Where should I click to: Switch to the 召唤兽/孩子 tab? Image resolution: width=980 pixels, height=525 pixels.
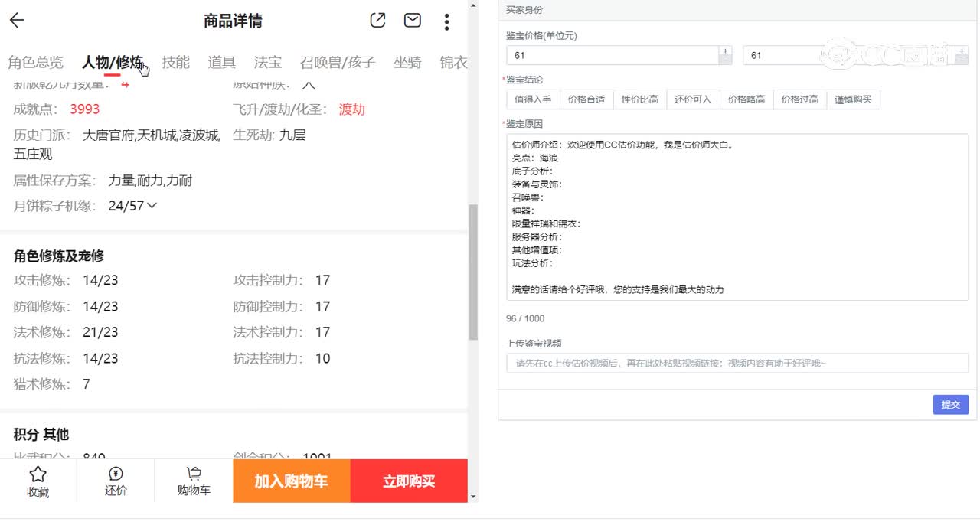[x=338, y=63]
